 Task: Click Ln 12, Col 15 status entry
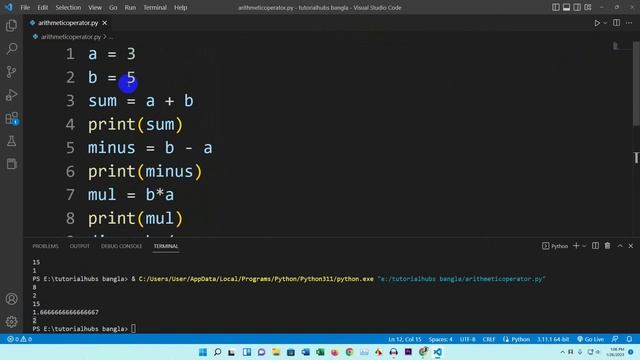click(x=404, y=339)
